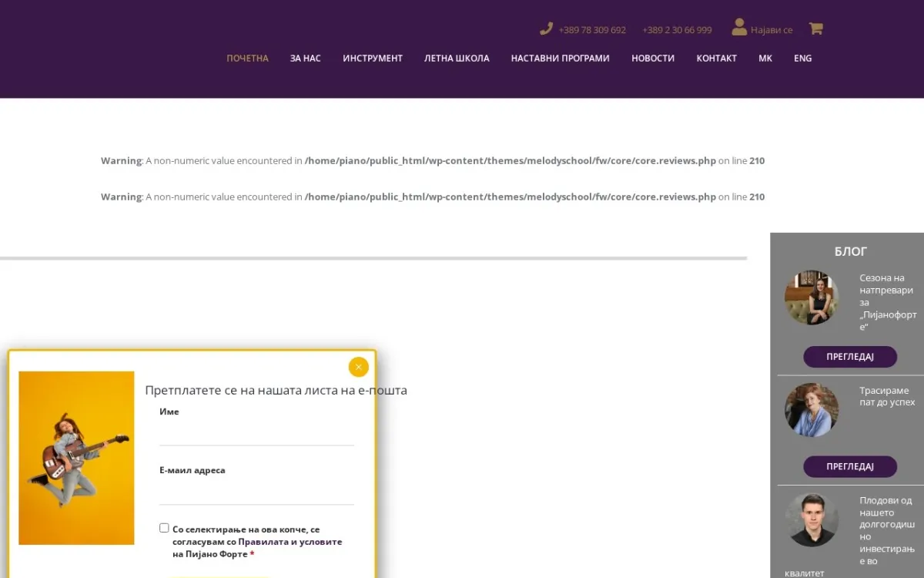
Task: Click ПРЕГЛЕДАЈ under Сезона на натпревари post
Action: click(850, 357)
